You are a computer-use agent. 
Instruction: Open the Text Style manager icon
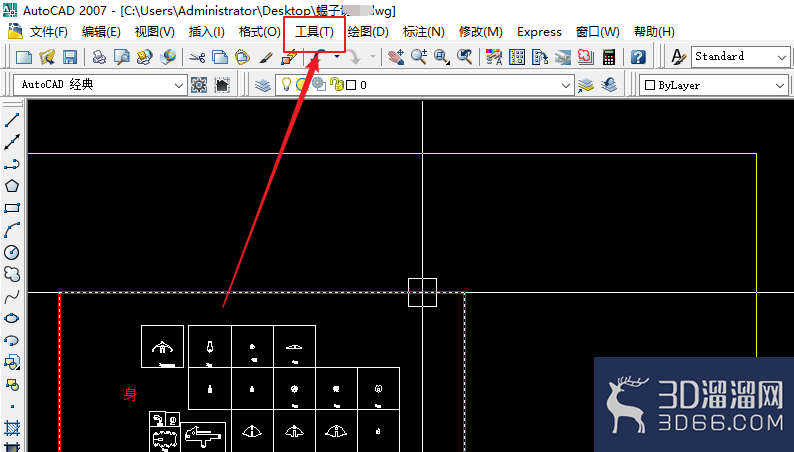pyautogui.click(x=678, y=57)
